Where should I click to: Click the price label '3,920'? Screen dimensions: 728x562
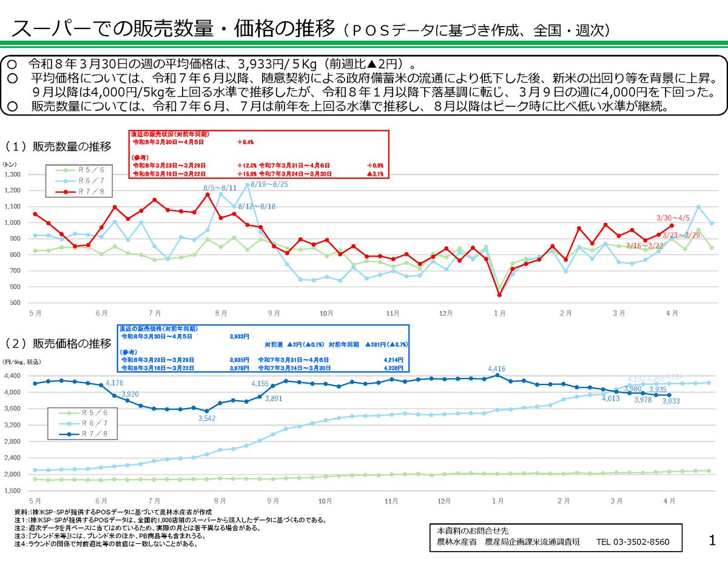[130, 394]
